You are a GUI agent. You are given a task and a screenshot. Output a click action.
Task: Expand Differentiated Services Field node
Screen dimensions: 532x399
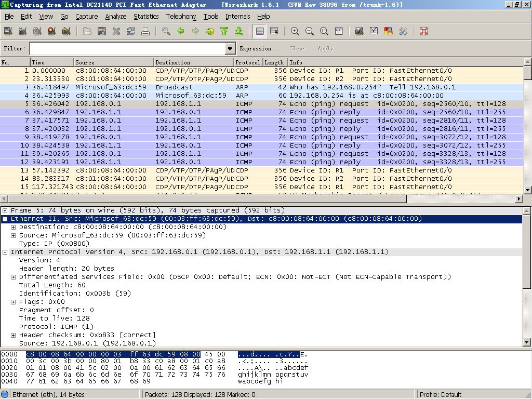(13, 277)
